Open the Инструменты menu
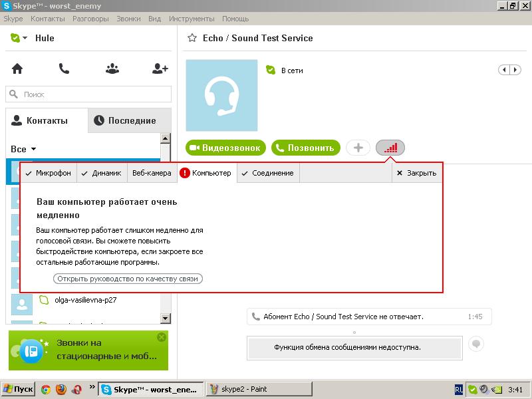 pyautogui.click(x=192, y=19)
